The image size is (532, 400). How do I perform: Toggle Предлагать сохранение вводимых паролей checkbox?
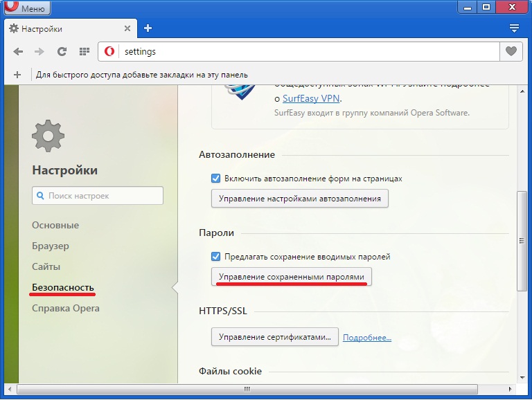215,256
